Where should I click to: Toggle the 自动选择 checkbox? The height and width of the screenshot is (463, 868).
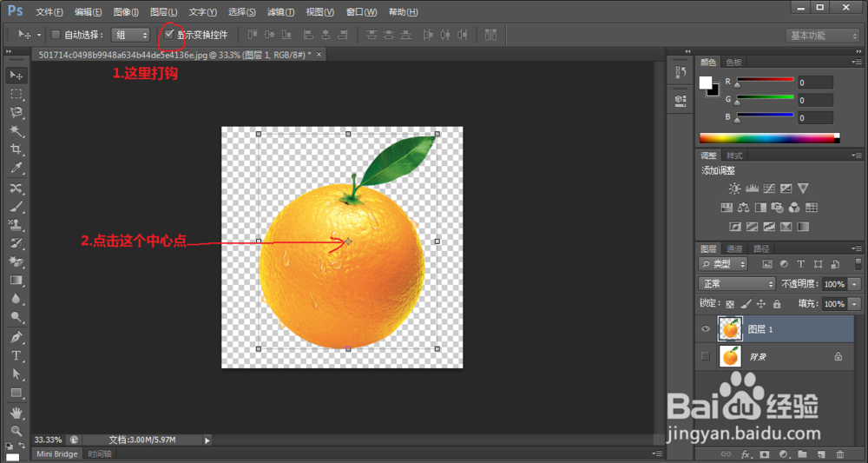(x=56, y=35)
